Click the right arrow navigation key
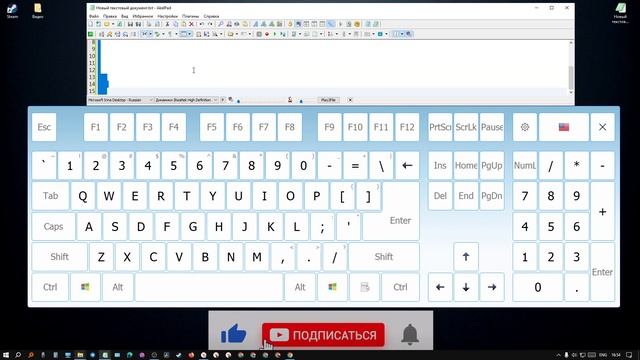 [492, 287]
